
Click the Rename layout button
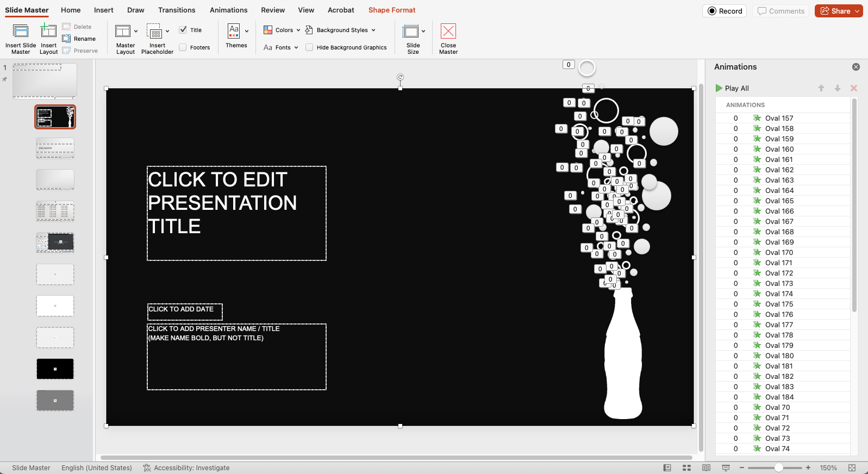(x=79, y=39)
